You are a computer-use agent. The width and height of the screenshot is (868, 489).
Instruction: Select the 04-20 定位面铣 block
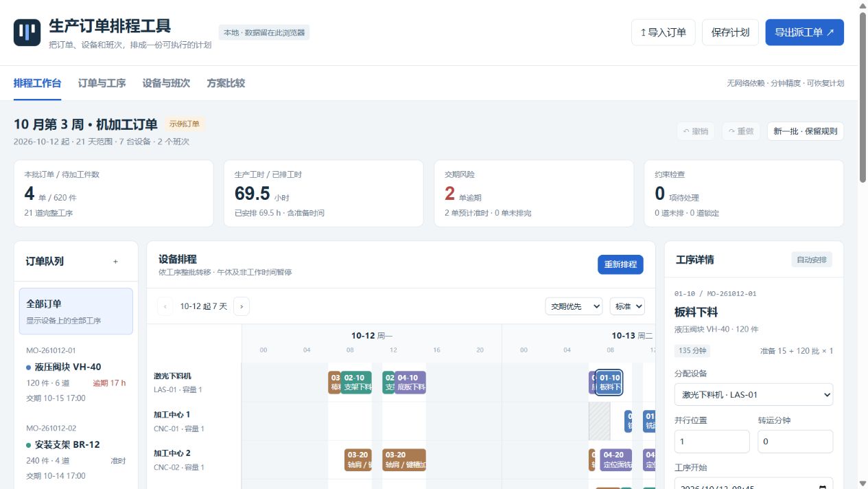(x=616, y=459)
